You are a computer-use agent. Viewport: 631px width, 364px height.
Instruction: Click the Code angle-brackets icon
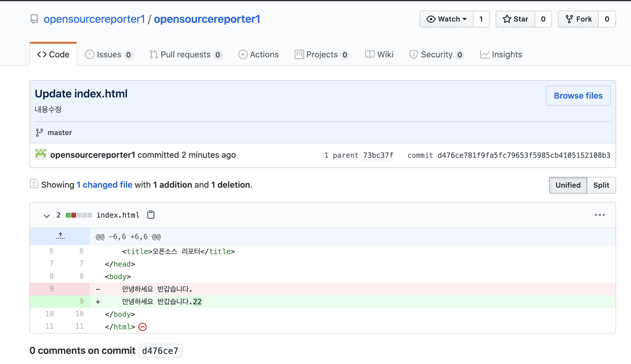[x=42, y=55]
